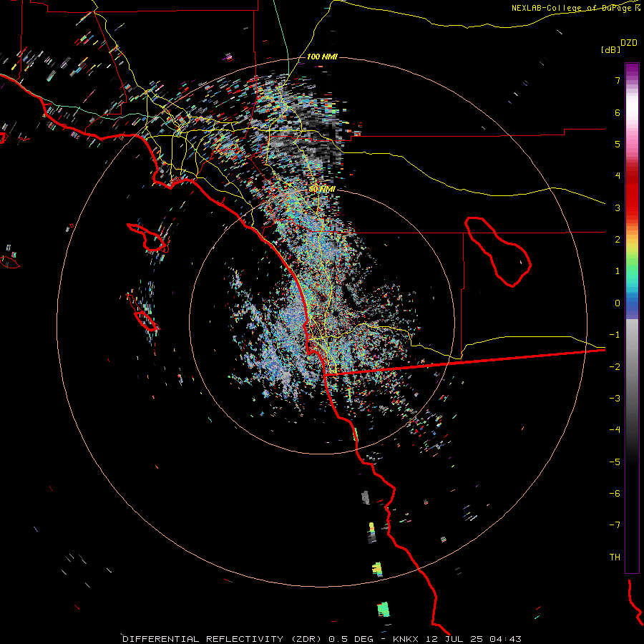Select the 2 value on the dB scale

(618, 240)
